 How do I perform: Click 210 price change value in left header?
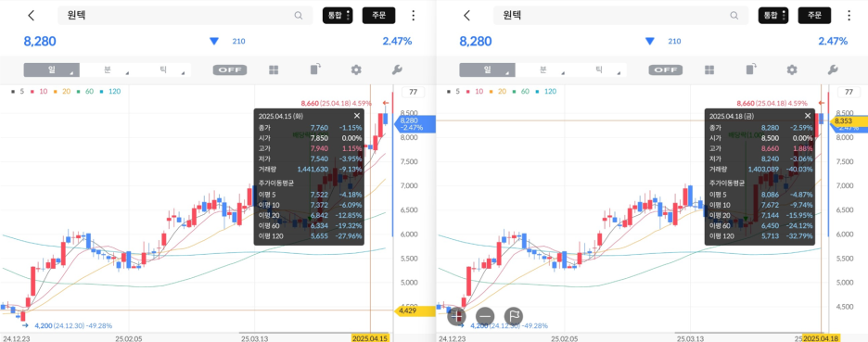click(x=238, y=41)
